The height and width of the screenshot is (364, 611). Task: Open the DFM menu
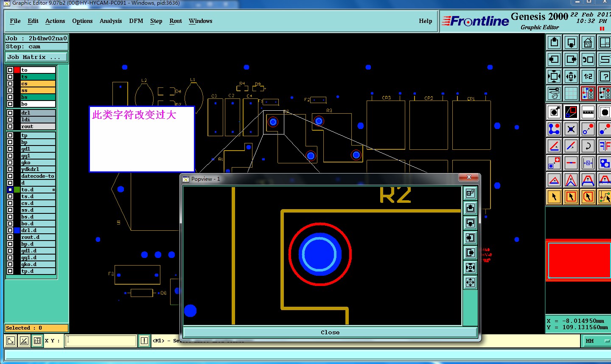[x=136, y=21]
